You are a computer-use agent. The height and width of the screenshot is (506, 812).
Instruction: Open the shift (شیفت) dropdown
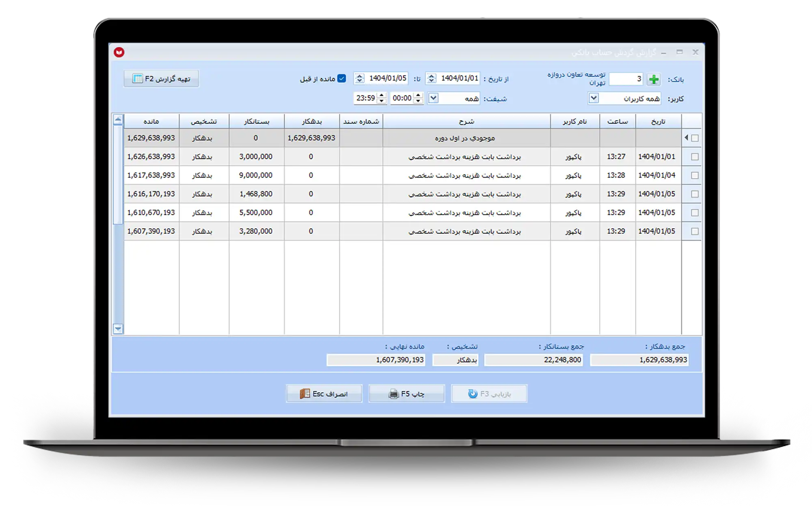pyautogui.click(x=433, y=98)
